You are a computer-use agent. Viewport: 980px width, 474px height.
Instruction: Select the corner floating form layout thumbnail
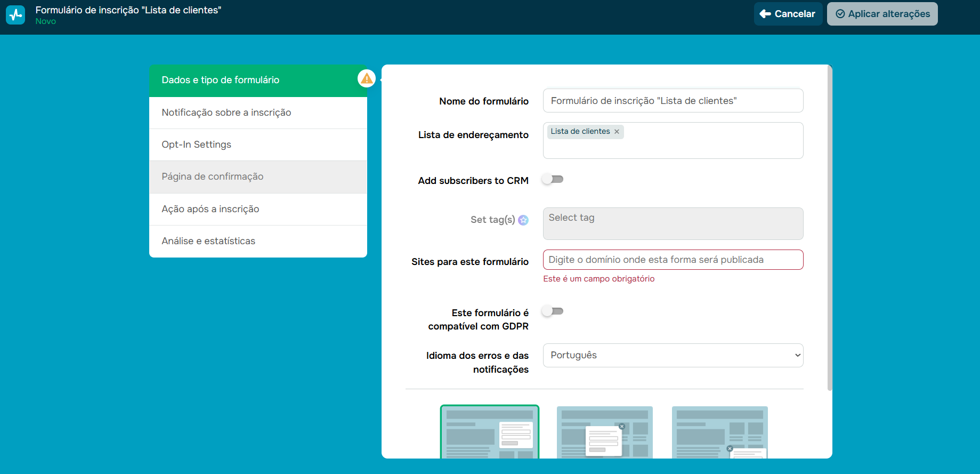tap(720, 432)
